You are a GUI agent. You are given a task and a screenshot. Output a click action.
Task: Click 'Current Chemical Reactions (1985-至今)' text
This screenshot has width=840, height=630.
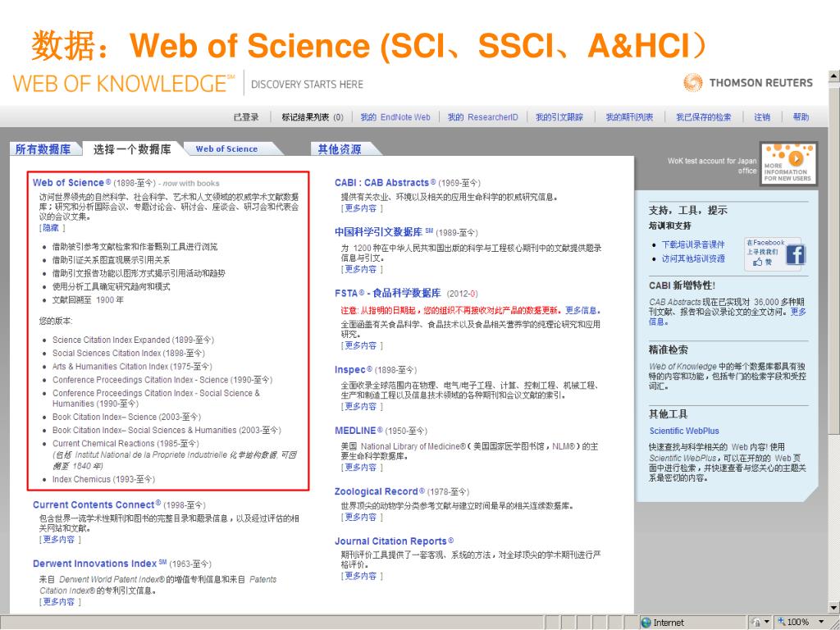pyautogui.click(x=126, y=444)
